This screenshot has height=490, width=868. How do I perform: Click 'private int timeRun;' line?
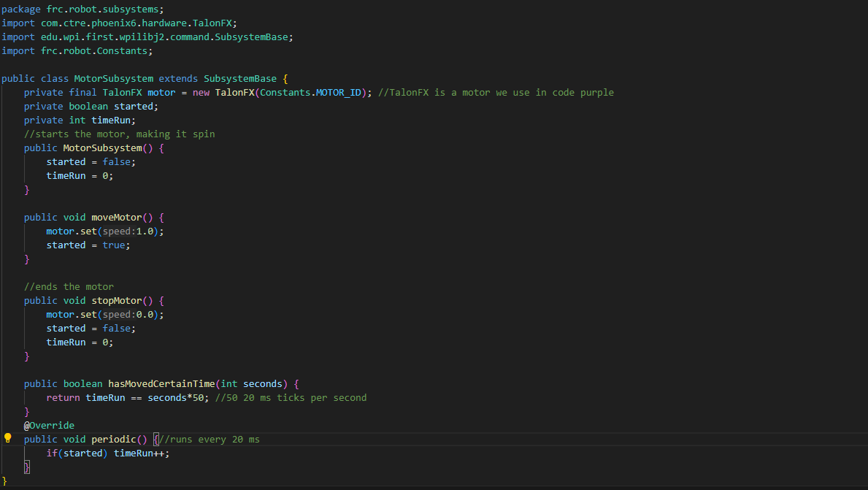point(80,120)
